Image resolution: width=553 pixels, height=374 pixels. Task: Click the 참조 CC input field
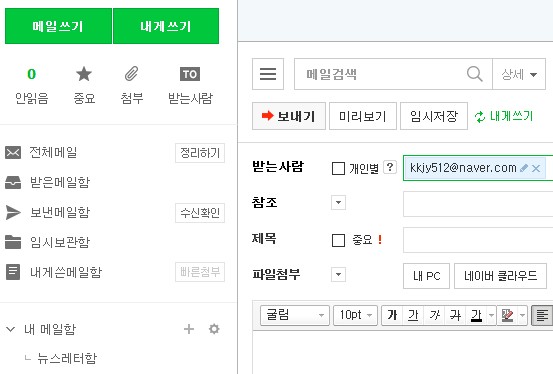[478, 204]
